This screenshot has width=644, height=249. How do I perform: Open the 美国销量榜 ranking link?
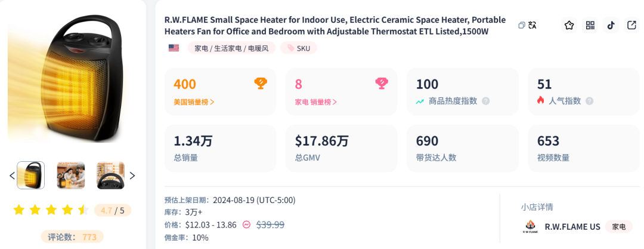(x=194, y=102)
